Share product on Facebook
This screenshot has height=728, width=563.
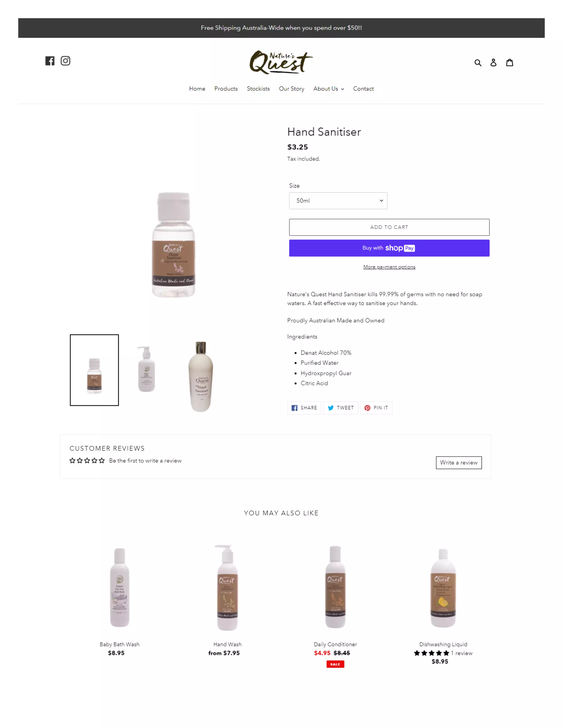click(x=304, y=408)
